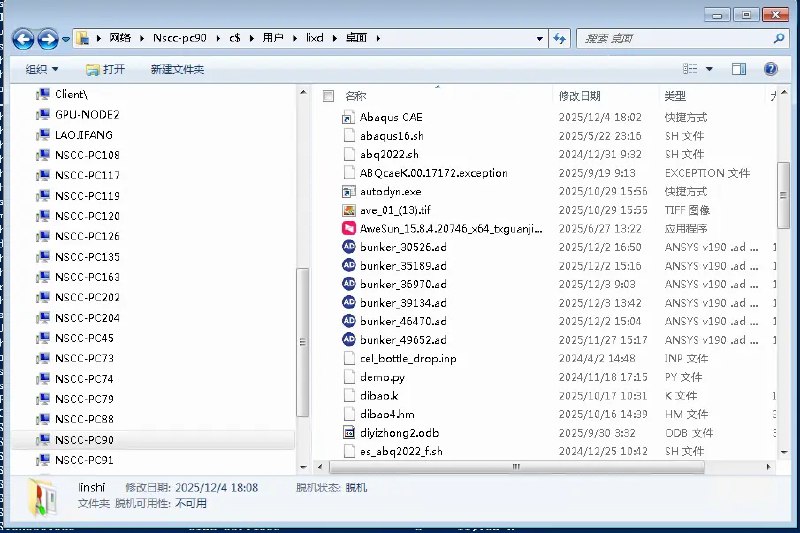Select bunker_49652.ad ANSYS file icon
Image resolution: width=800 pixels, height=533 pixels.
[349, 339]
